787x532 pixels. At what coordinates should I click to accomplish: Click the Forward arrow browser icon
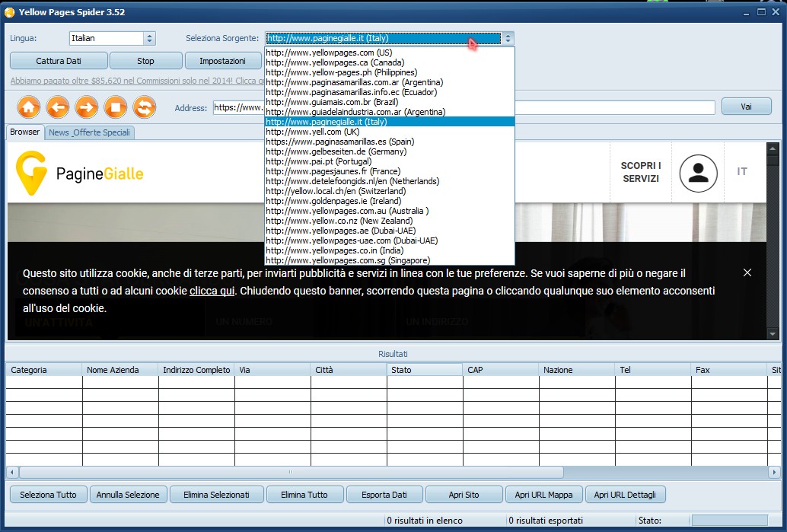(x=87, y=107)
